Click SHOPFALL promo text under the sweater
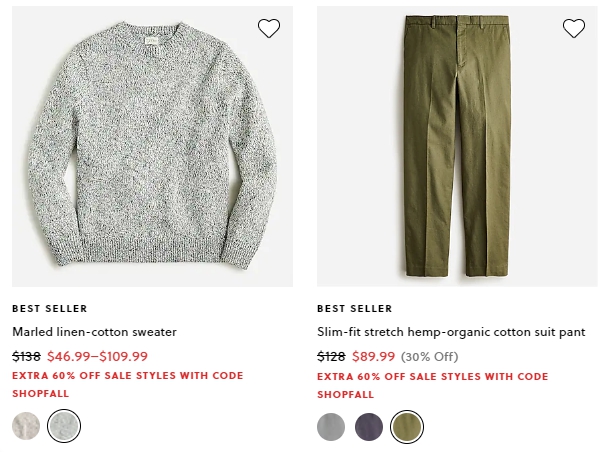The height and width of the screenshot is (452, 601). [x=41, y=394]
